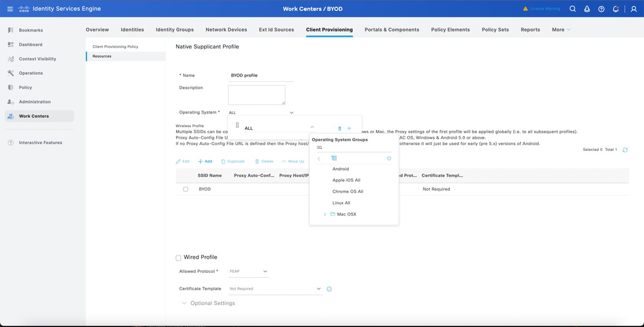Enable the Wired Profile checkbox
The height and width of the screenshot is (327, 644).
pyautogui.click(x=179, y=258)
